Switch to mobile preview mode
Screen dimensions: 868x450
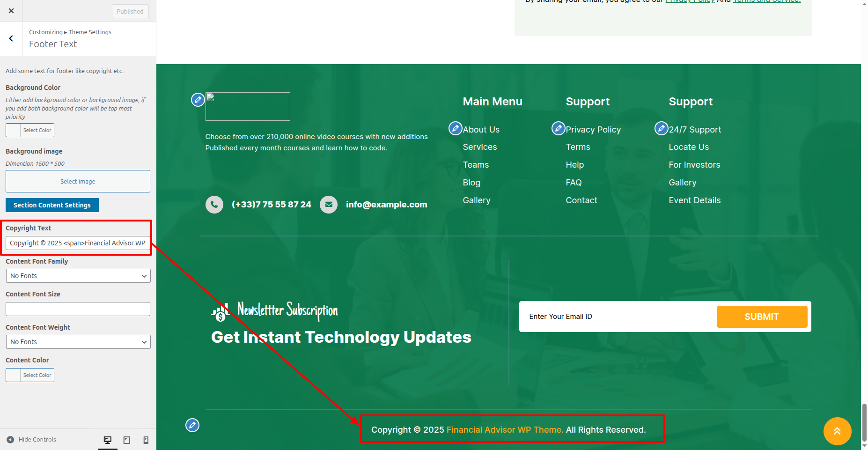[146, 440]
